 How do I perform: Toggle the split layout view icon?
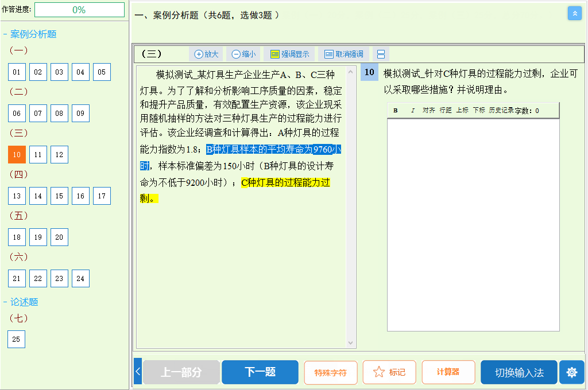[x=380, y=54]
